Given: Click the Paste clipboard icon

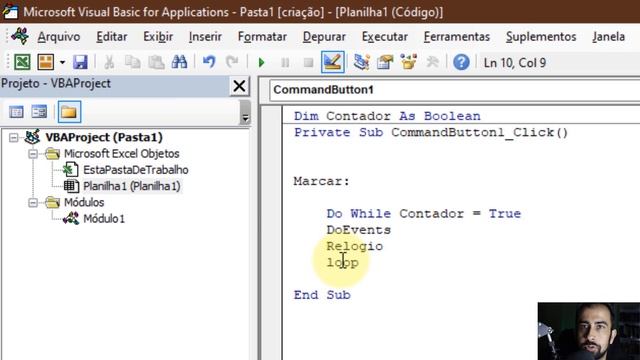Looking at the screenshot, I should click(156, 62).
